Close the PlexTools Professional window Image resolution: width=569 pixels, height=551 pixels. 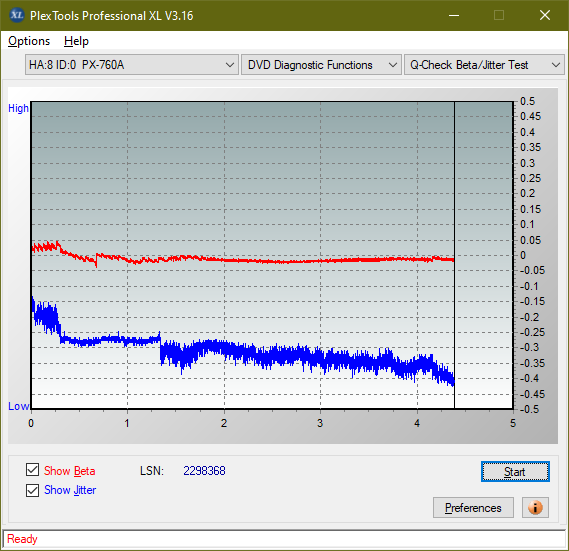click(x=545, y=15)
